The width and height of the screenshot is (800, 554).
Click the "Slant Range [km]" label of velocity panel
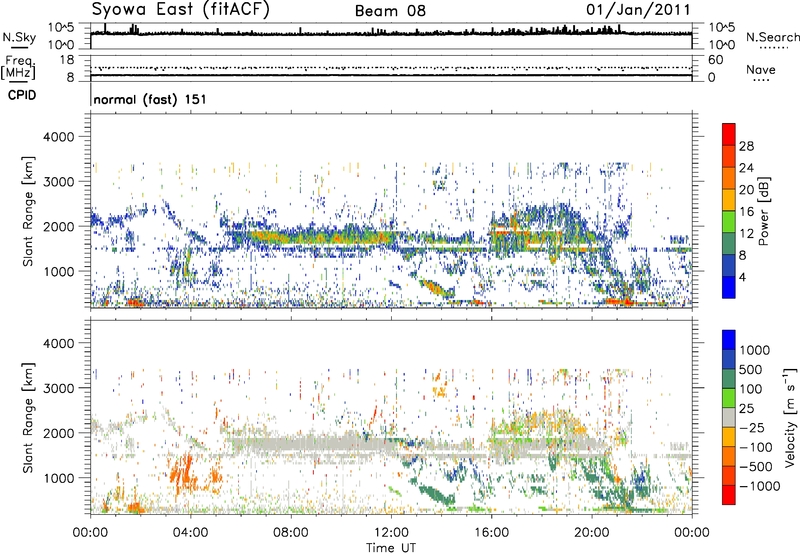click(x=29, y=418)
